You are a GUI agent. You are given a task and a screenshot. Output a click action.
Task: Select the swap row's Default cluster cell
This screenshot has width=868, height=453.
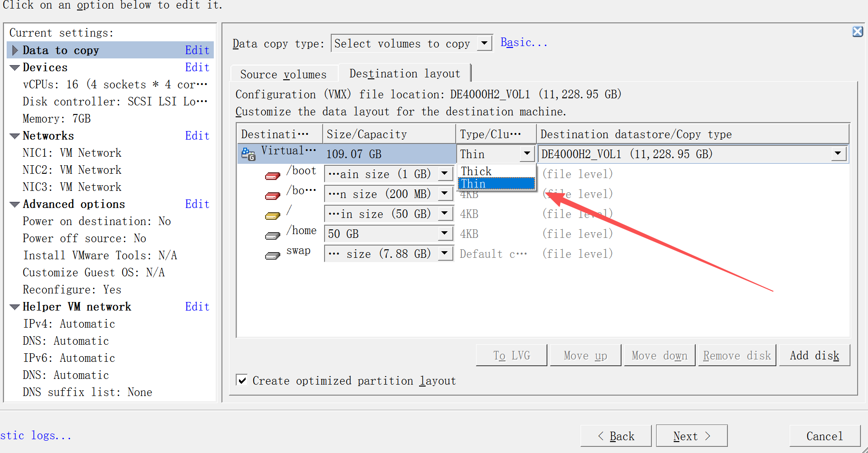coord(494,254)
